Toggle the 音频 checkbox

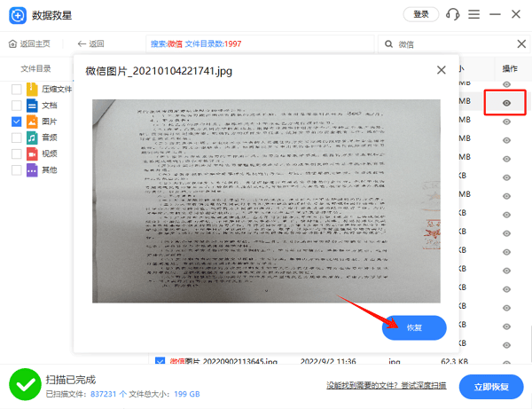click(x=16, y=137)
